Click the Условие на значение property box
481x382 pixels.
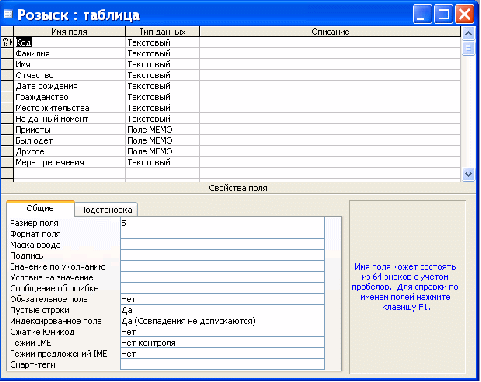tap(222, 277)
